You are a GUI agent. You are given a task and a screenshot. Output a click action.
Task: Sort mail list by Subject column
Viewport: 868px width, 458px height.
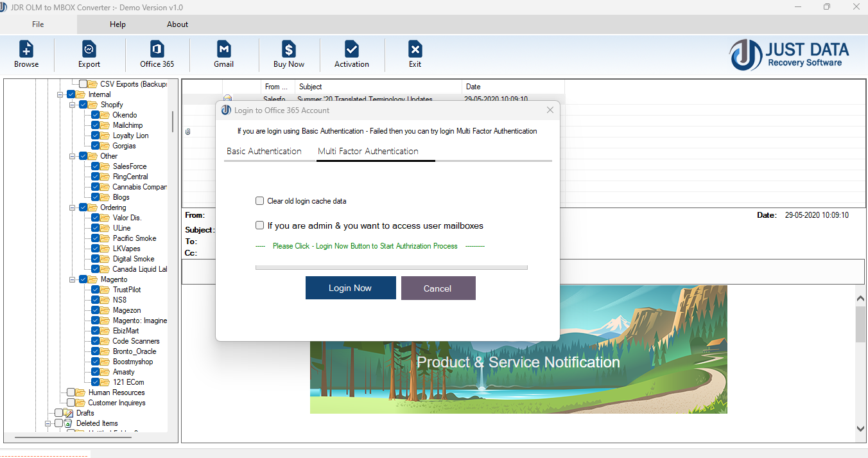[x=378, y=87]
